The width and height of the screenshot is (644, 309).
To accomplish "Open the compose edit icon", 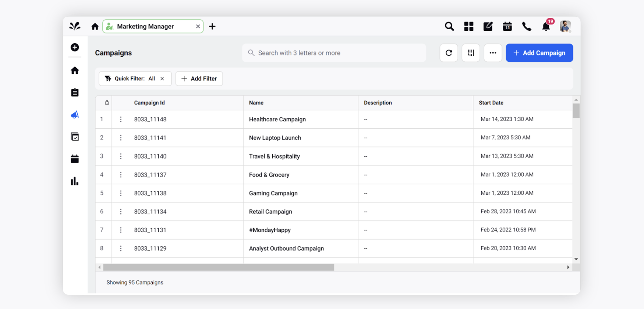I will (x=488, y=26).
